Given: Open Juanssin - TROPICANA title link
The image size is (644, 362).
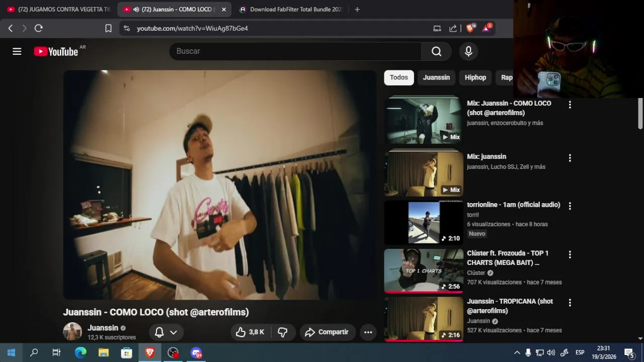Looking at the screenshot, I should click(510, 306).
